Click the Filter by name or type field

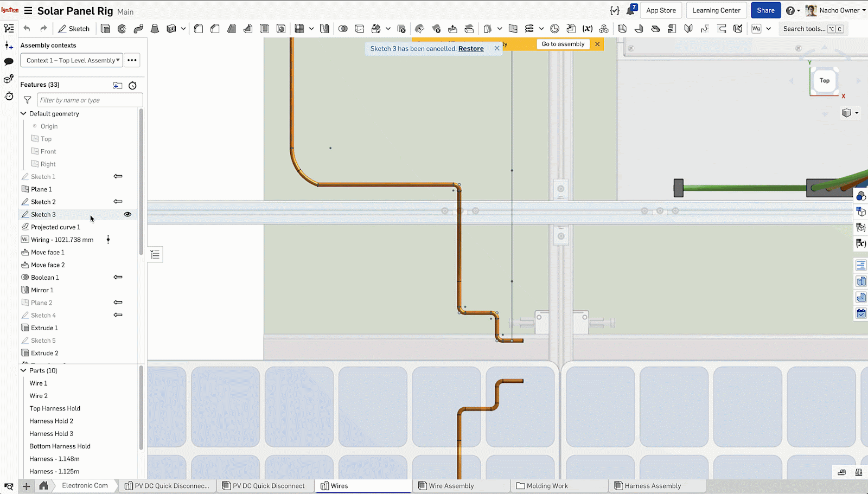point(90,100)
